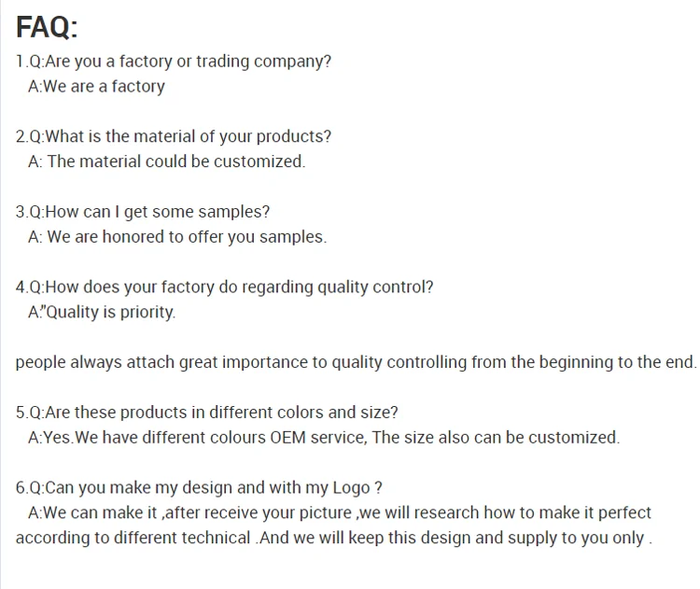Click question 3 about getting samples
This screenshot has height=589, width=700.
[x=143, y=212]
